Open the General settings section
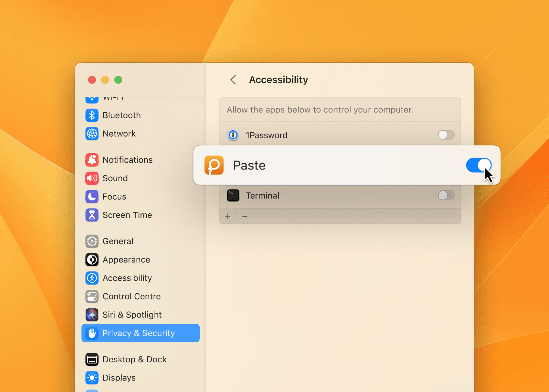Screen dimensions: 549x392 coord(118,241)
